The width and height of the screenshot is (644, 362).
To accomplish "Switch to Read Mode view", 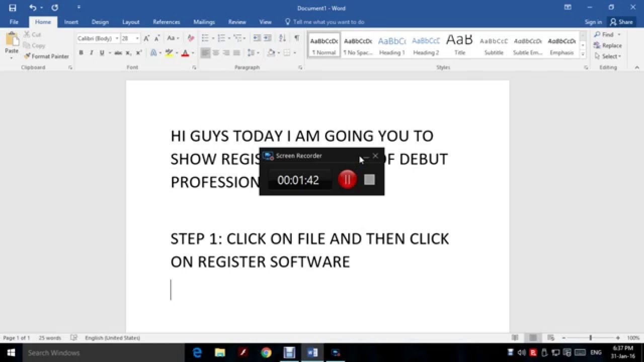I will click(515, 338).
